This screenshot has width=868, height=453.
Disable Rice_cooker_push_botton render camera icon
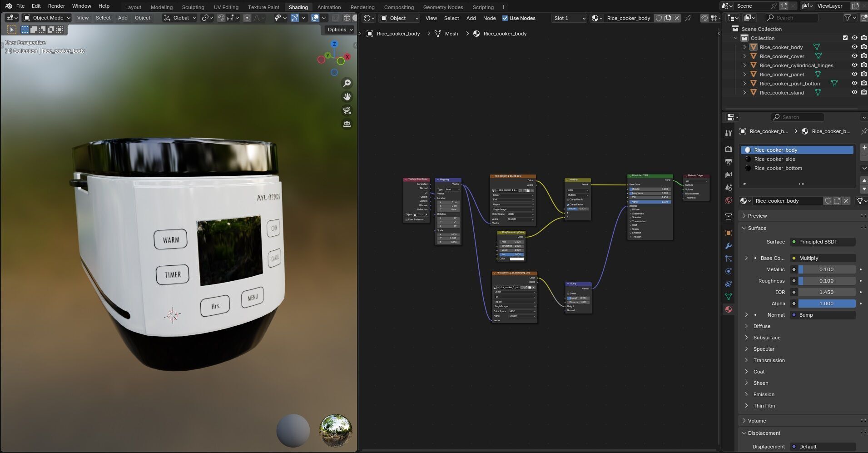[863, 84]
